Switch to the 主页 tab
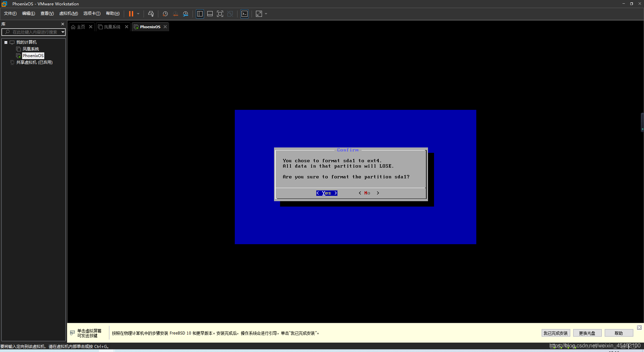The image size is (644, 352). coord(81,27)
